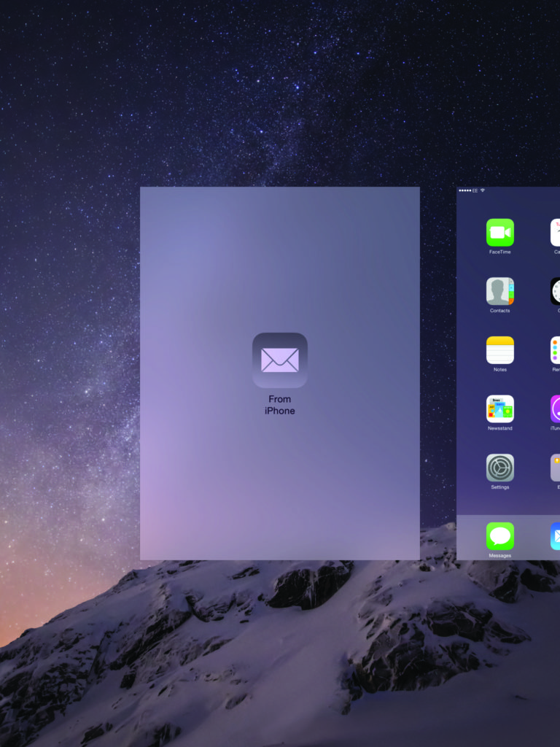Tap the EE carrier signal indicator
560x747 pixels.
468,190
